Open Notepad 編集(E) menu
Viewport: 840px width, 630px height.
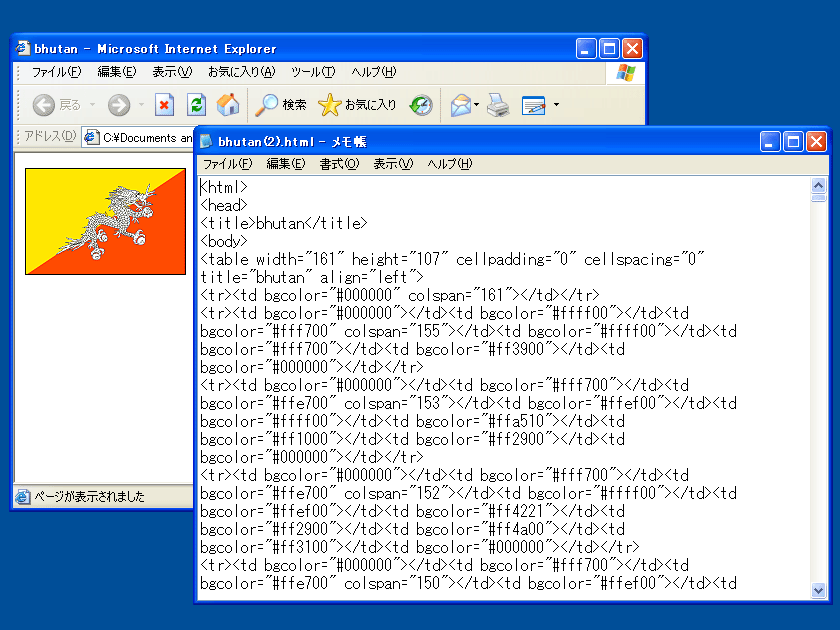click(x=286, y=164)
